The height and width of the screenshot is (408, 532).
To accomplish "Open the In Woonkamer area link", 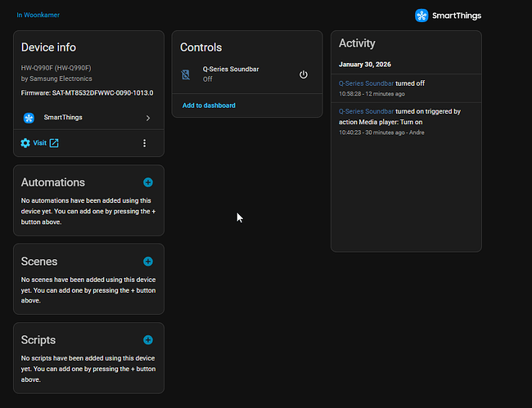I will (38, 15).
